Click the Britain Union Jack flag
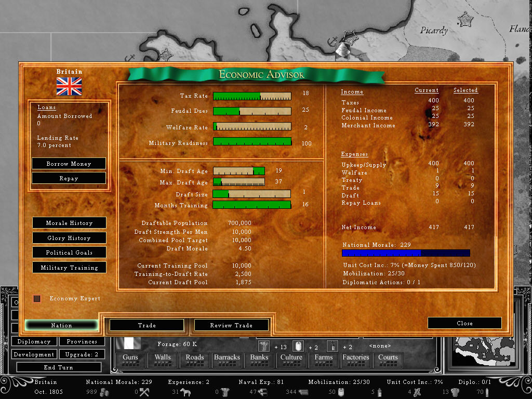Screen dimensions: 532x399 69,86
